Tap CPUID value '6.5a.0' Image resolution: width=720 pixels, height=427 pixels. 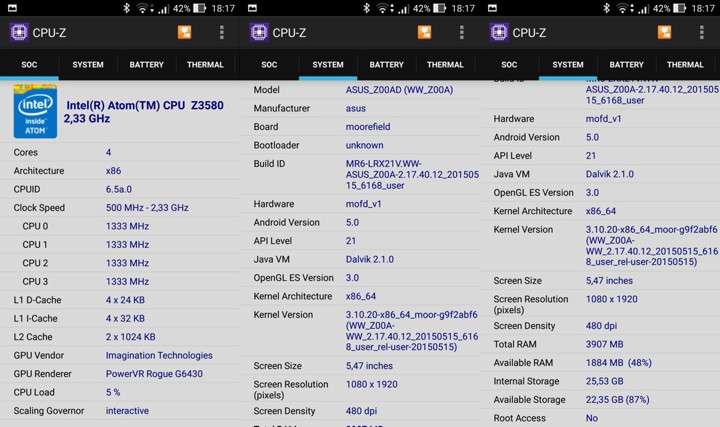coord(119,189)
